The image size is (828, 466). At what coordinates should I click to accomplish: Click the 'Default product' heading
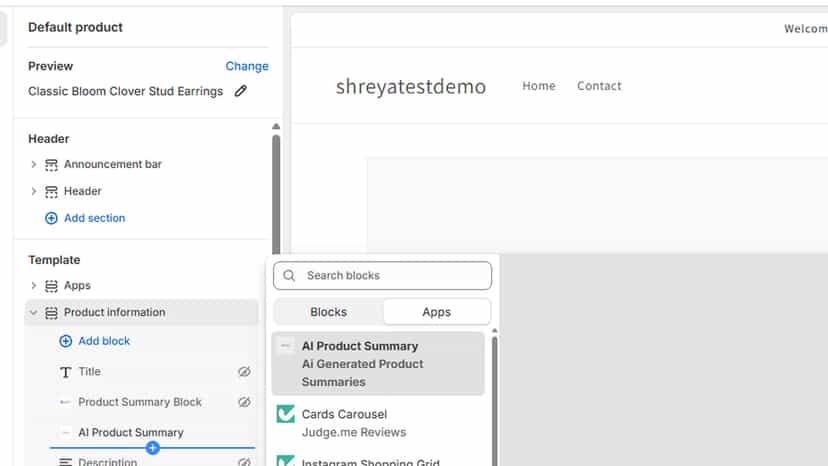[76, 27]
